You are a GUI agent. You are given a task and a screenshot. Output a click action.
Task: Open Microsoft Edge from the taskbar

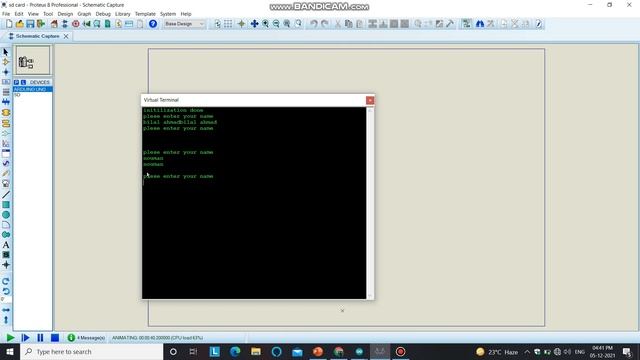[235, 352]
